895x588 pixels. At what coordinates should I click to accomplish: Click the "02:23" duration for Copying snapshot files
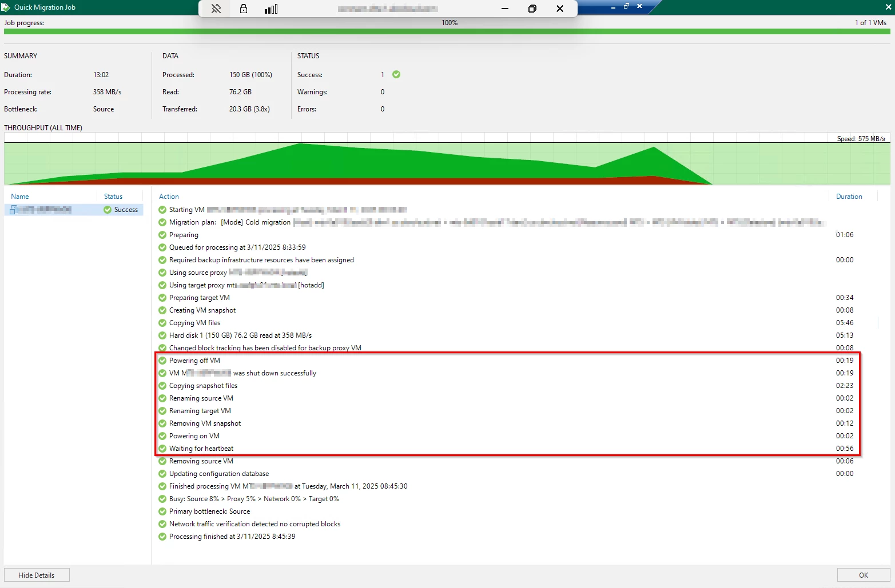(845, 386)
